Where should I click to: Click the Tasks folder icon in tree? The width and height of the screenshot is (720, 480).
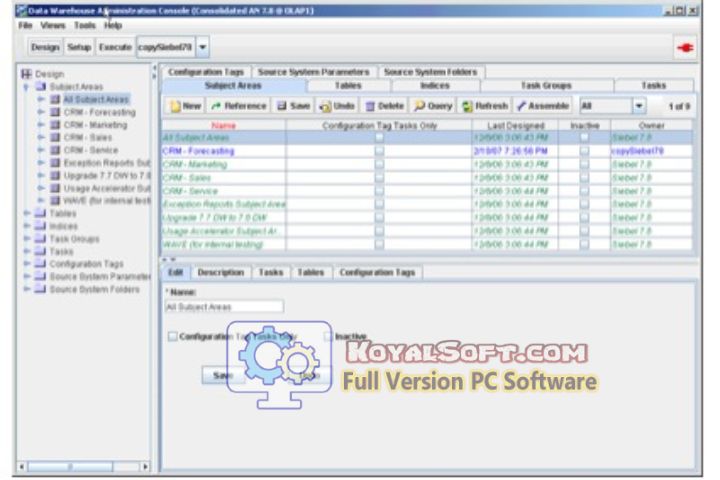[40, 251]
